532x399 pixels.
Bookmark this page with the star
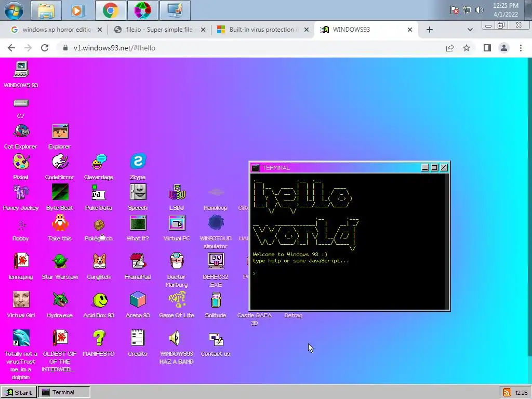coord(467,48)
